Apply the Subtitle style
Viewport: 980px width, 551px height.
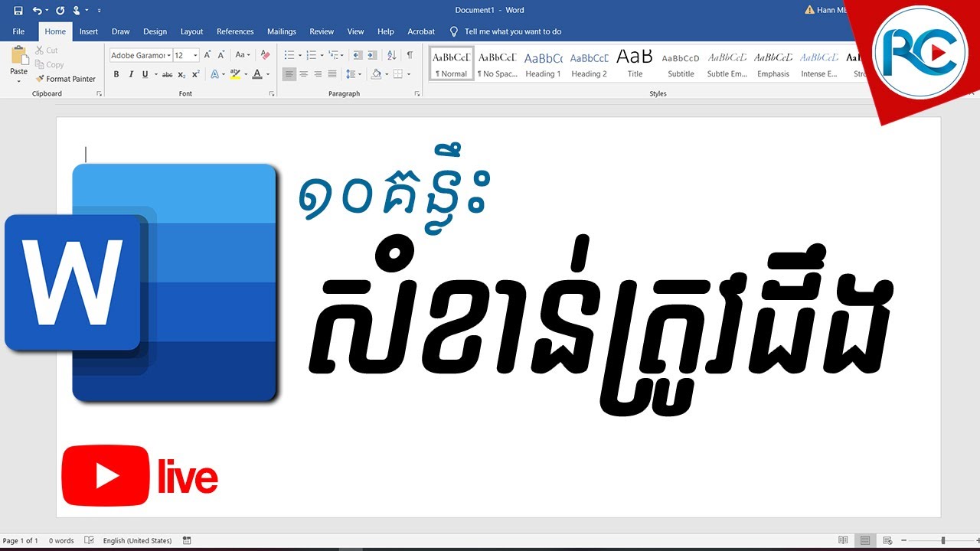pos(681,64)
